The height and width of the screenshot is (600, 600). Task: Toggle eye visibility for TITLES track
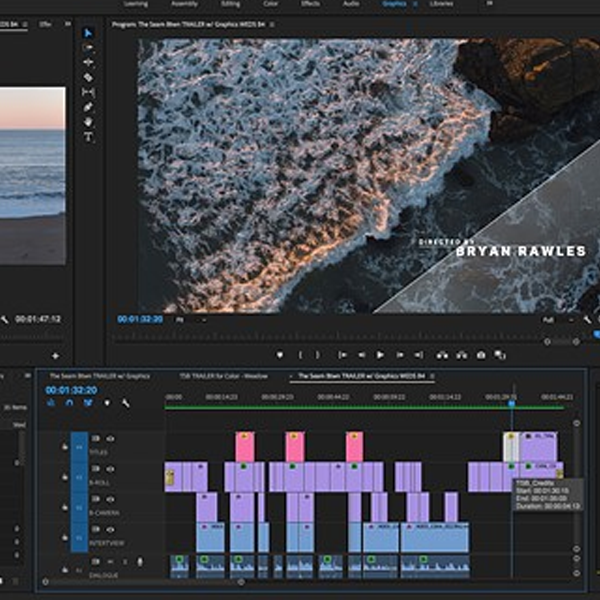coord(111,438)
